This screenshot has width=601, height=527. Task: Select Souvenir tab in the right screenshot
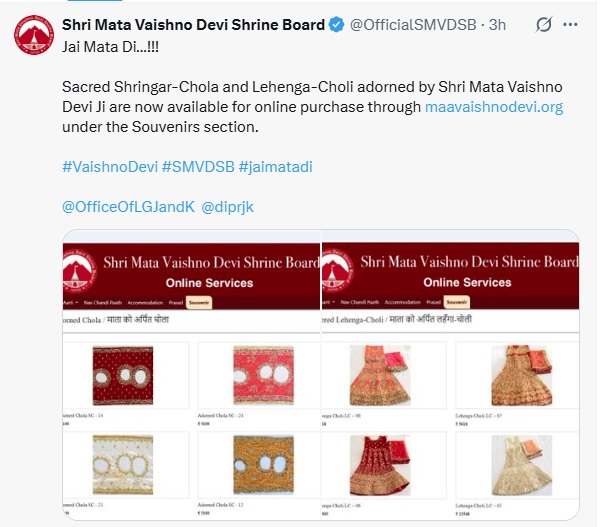tap(456, 302)
